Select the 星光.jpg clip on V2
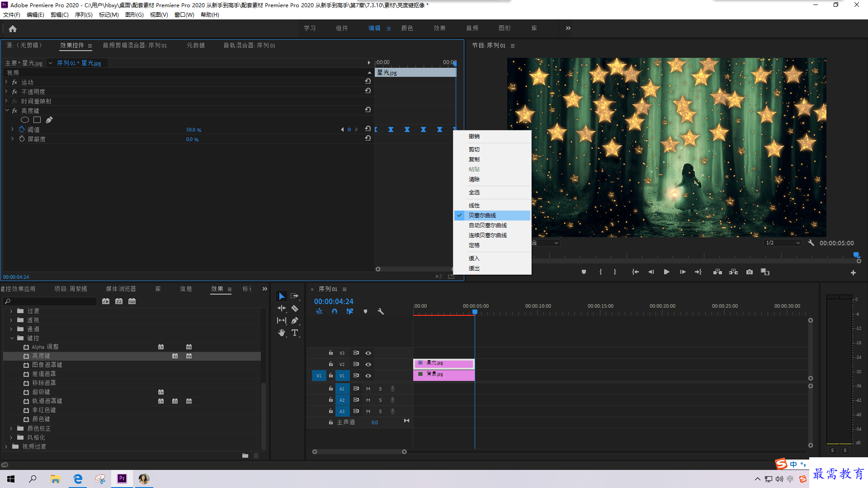This screenshot has height=488, width=868. (x=443, y=363)
